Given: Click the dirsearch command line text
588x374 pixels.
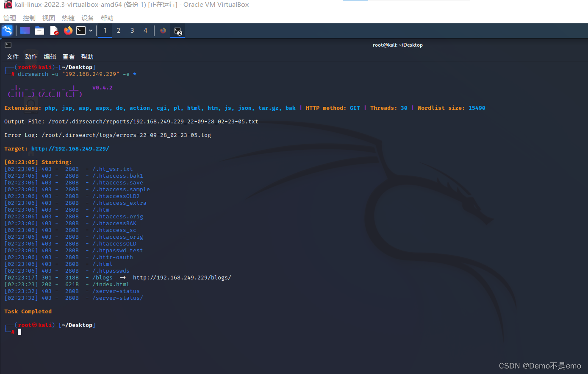Looking at the screenshot, I should point(77,74).
